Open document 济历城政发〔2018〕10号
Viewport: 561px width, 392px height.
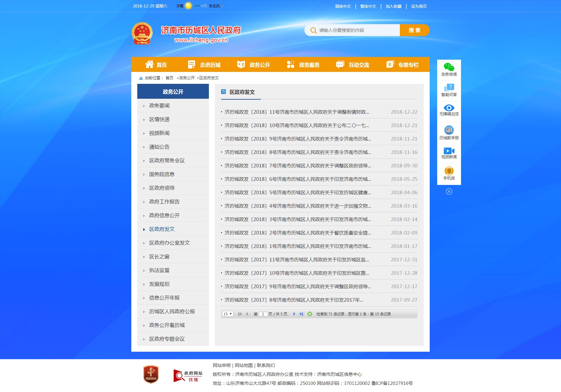[x=297, y=126]
